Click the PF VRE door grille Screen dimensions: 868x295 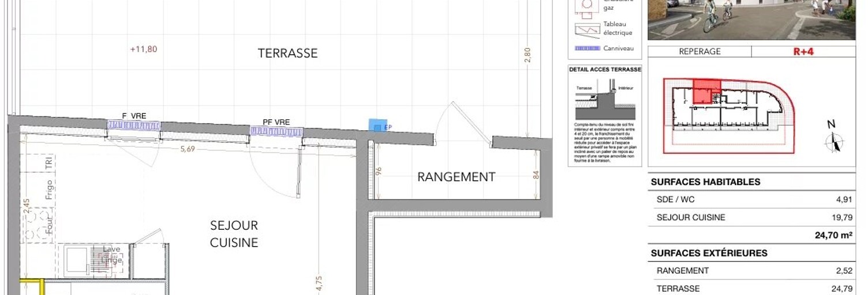click(276, 131)
